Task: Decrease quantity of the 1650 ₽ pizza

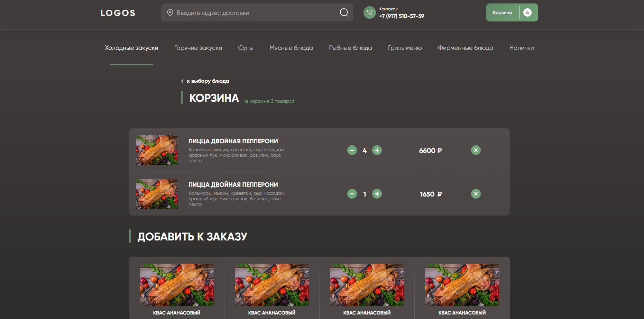Action: click(352, 194)
